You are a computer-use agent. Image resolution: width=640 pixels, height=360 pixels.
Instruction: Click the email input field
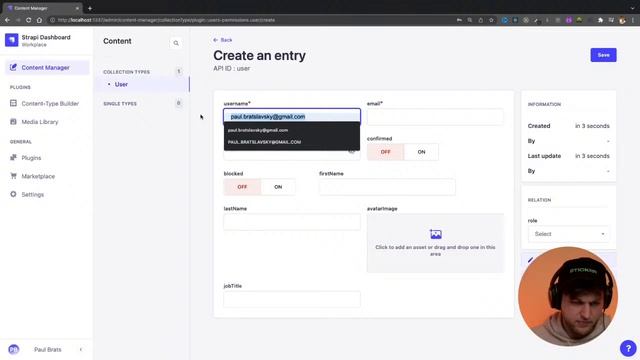[435, 117]
